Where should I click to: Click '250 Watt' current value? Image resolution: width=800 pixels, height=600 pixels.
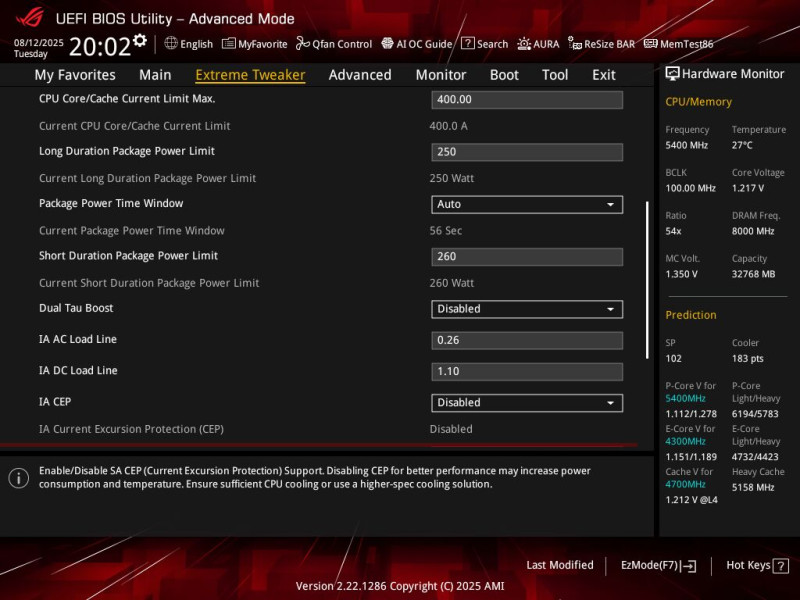452,178
